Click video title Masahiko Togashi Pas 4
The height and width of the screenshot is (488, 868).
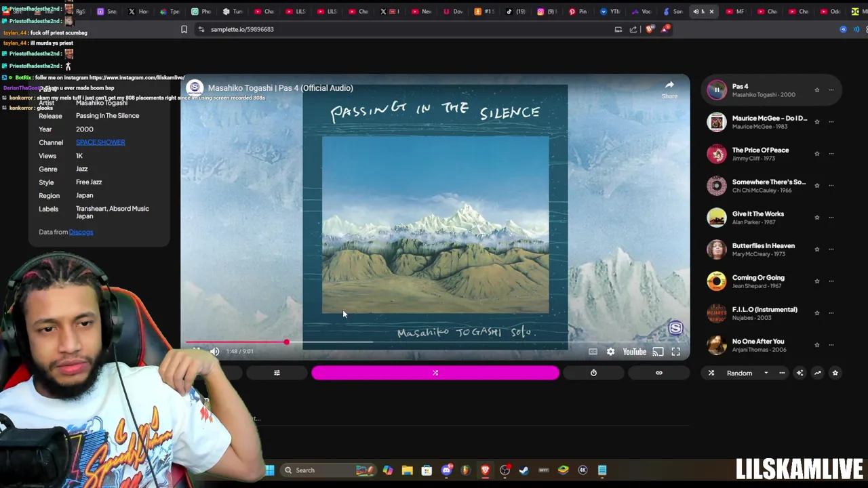(280, 88)
